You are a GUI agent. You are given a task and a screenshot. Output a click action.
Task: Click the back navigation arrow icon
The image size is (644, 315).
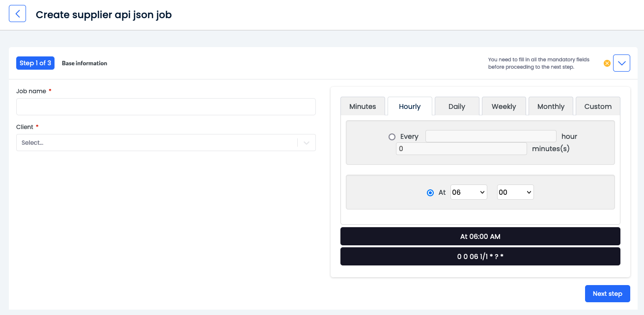click(x=17, y=13)
